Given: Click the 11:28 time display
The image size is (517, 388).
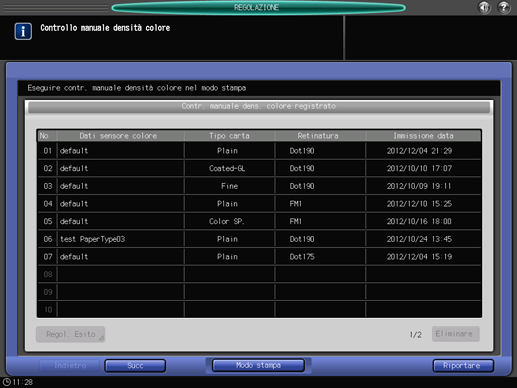Looking at the screenshot, I should 23,382.
